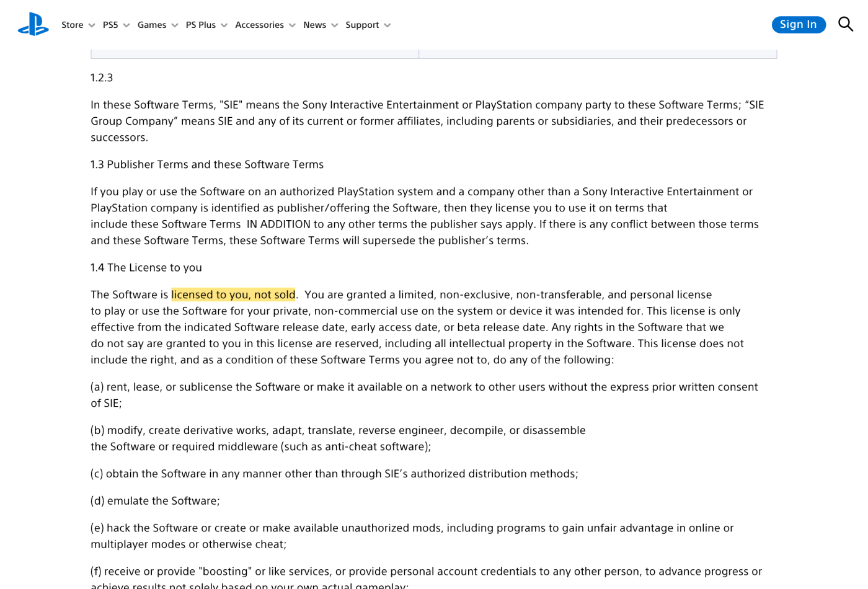
Task: Click the clause starting '(b) modify, create derivative works'
Action: coord(338,438)
